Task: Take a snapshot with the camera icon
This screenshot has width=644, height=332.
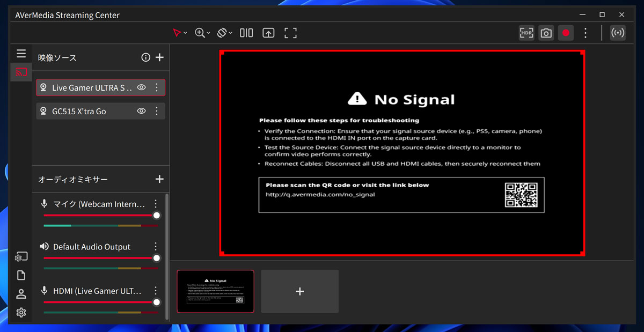Action: (546, 33)
